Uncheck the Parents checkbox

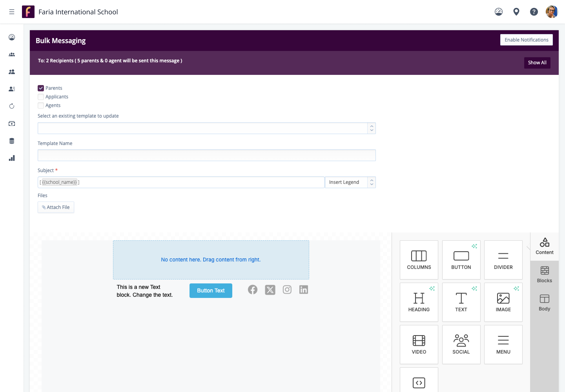[41, 88]
